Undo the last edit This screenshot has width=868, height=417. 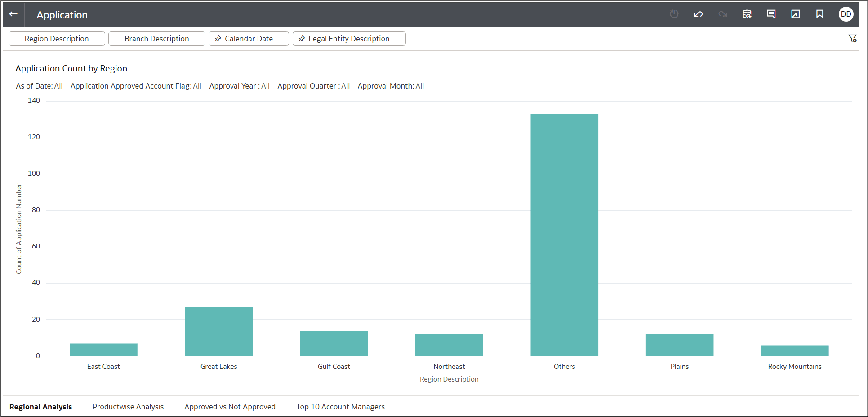(x=698, y=14)
